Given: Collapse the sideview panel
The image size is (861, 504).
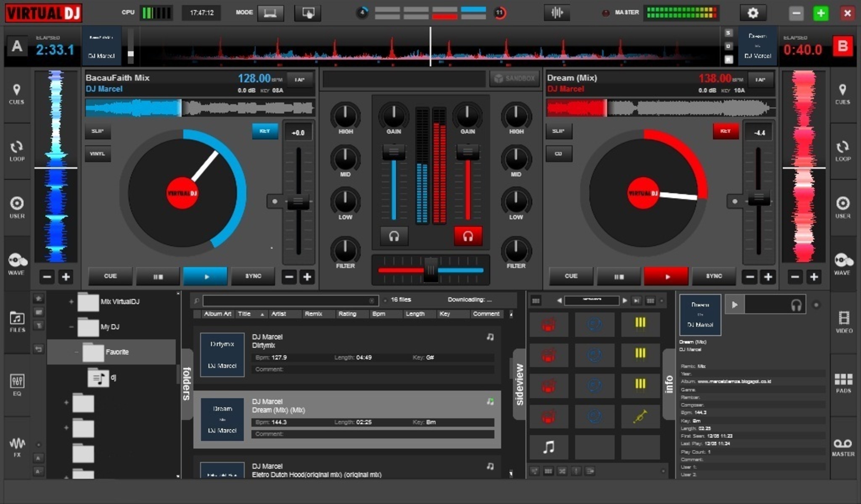Looking at the screenshot, I should (520, 384).
